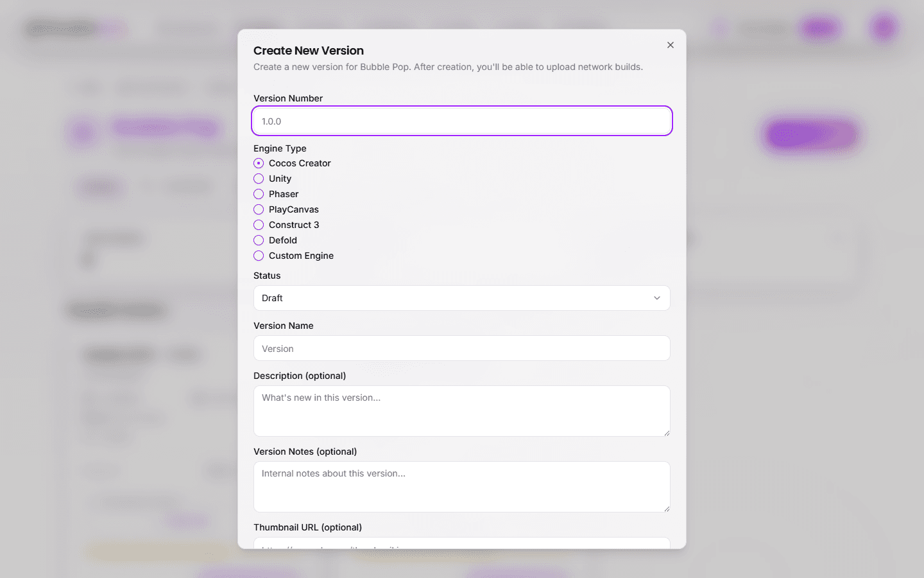This screenshot has height=578, width=924.
Task: Click the Version Name text field
Action: (x=461, y=348)
